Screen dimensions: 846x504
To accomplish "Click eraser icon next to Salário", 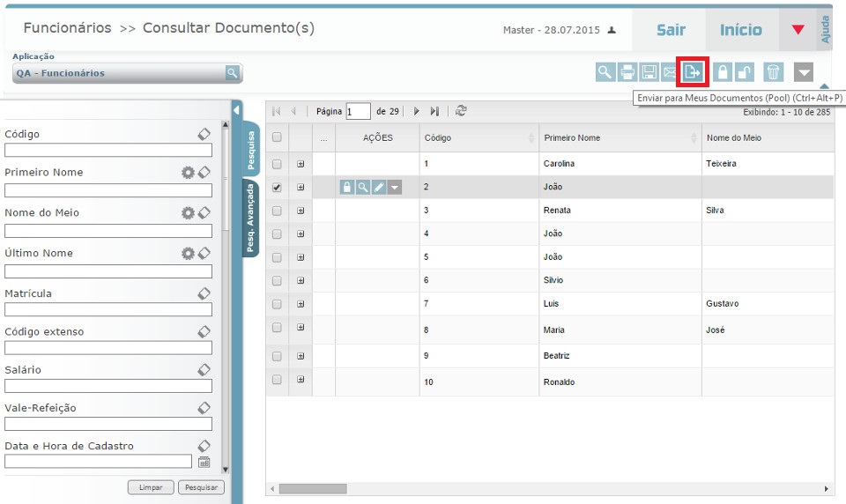I will [204, 370].
